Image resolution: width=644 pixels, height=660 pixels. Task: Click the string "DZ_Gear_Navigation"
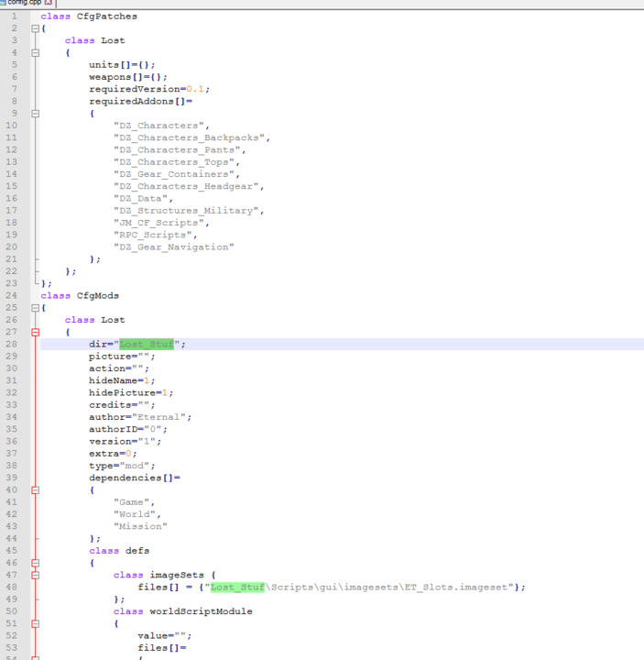tap(174, 247)
